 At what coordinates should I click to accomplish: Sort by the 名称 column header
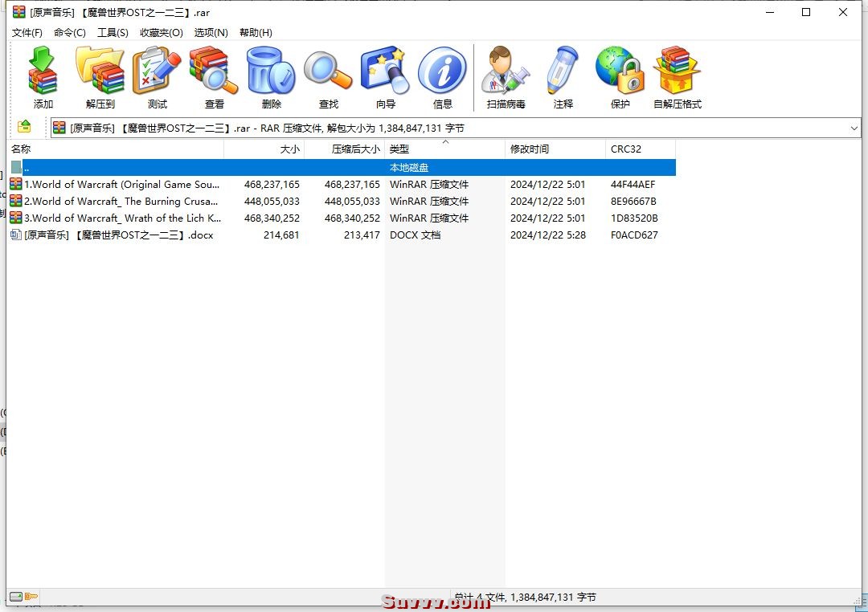tap(115, 149)
